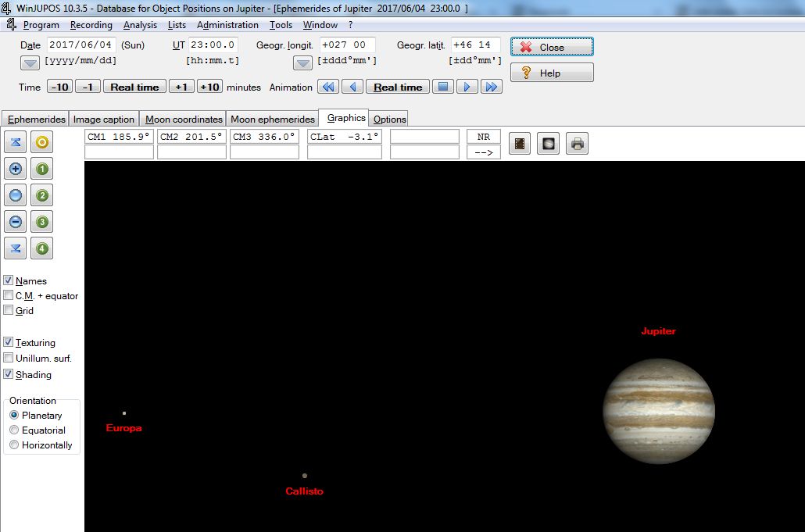Open the Recording menu
This screenshot has height=532, width=805.
(91, 25)
